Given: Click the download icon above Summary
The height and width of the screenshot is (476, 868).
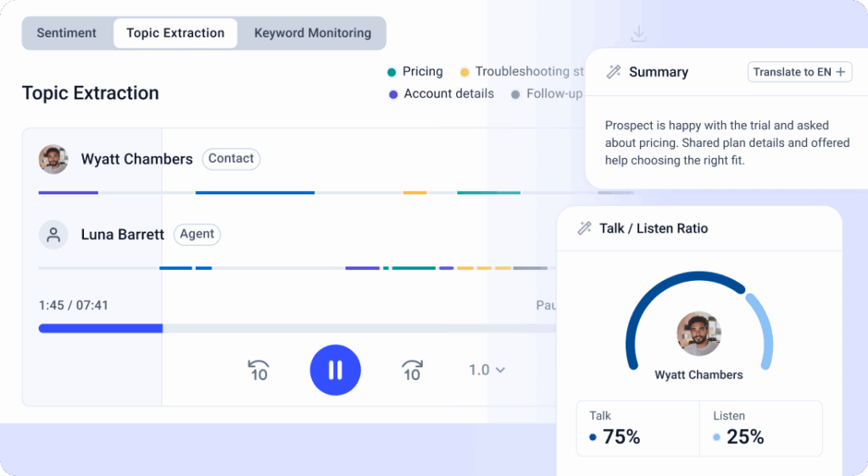Looking at the screenshot, I should pyautogui.click(x=639, y=34).
